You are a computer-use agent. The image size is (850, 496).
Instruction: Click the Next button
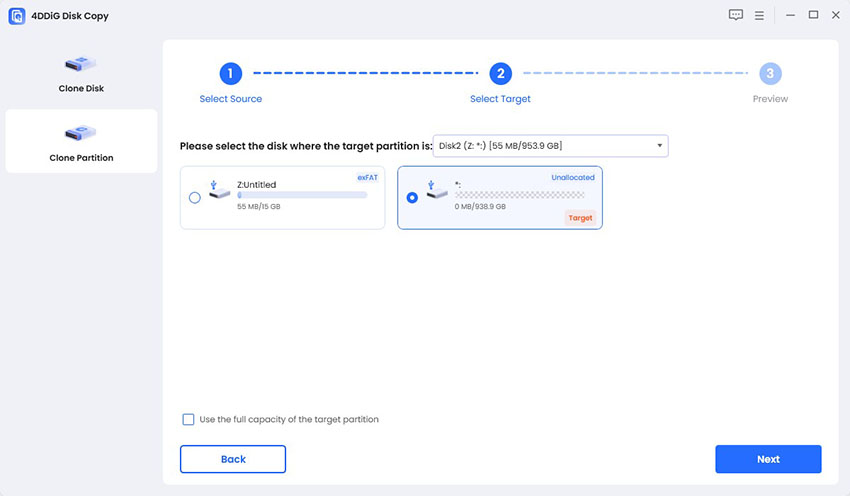(x=768, y=459)
